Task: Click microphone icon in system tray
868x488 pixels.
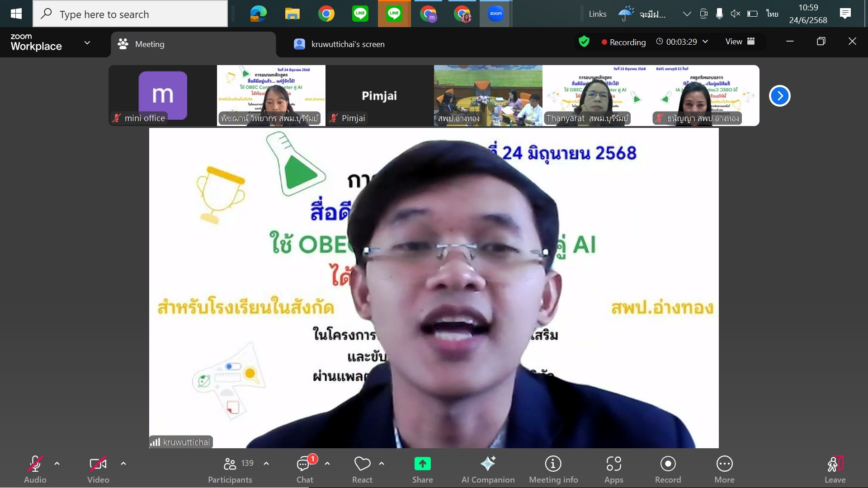Action: [x=719, y=14]
